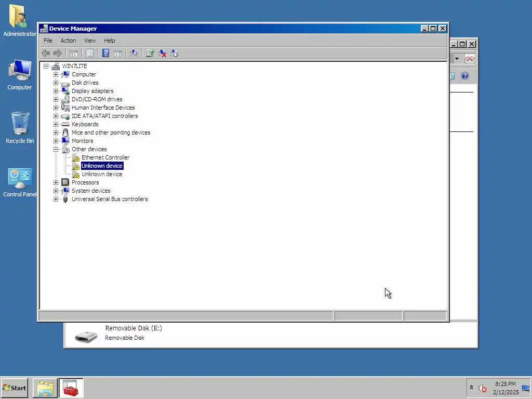Expand the Disk drives category
532x399 pixels.
[56, 83]
